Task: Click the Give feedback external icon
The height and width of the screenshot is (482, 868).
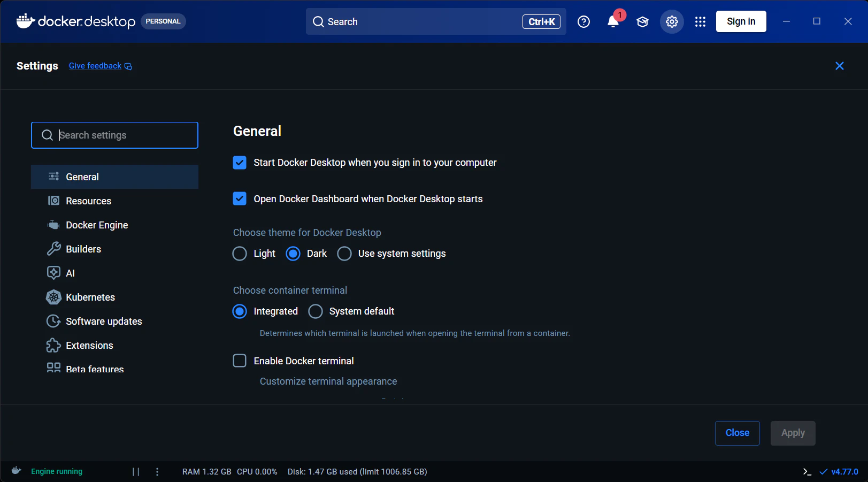Action: tap(128, 66)
